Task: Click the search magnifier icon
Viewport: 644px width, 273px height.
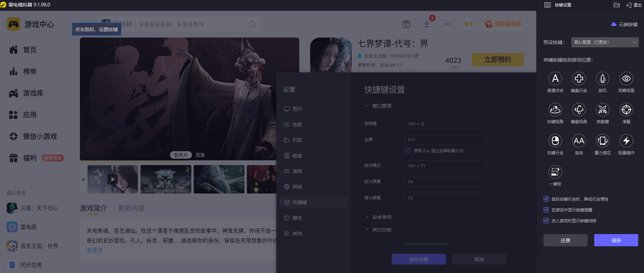Action: 253,24
